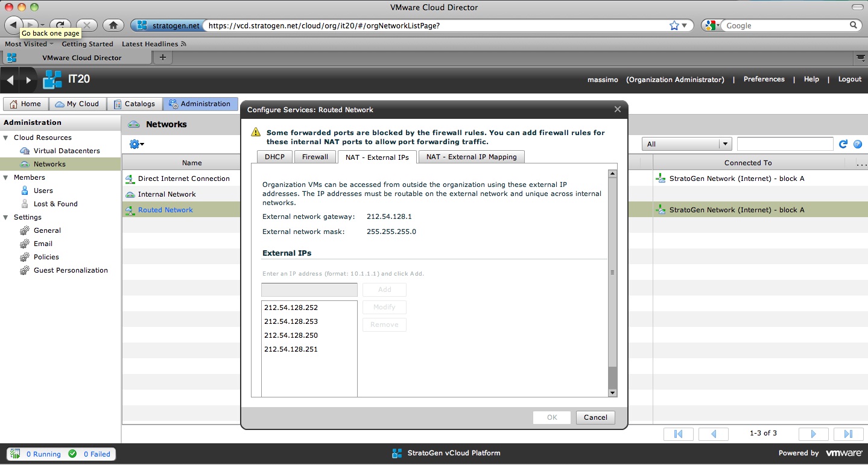Go to next page of results
The width and height of the screenshot is (868, 465).
click(814, 434)
